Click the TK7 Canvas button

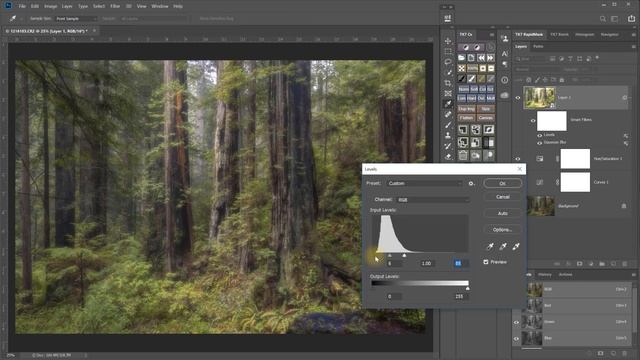click(486, 118)
